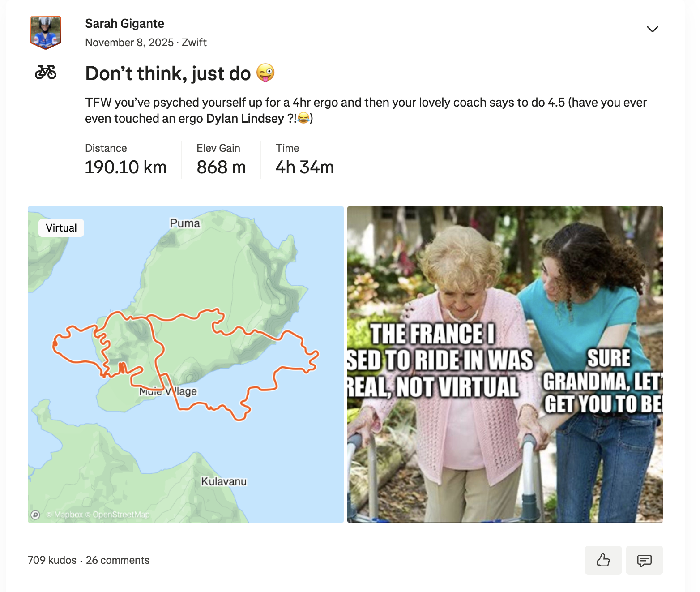Open the Mapbox attribution info icon
Image resolution: width=700 pixels, height=592 pixels.
click(x=36, y=515)
